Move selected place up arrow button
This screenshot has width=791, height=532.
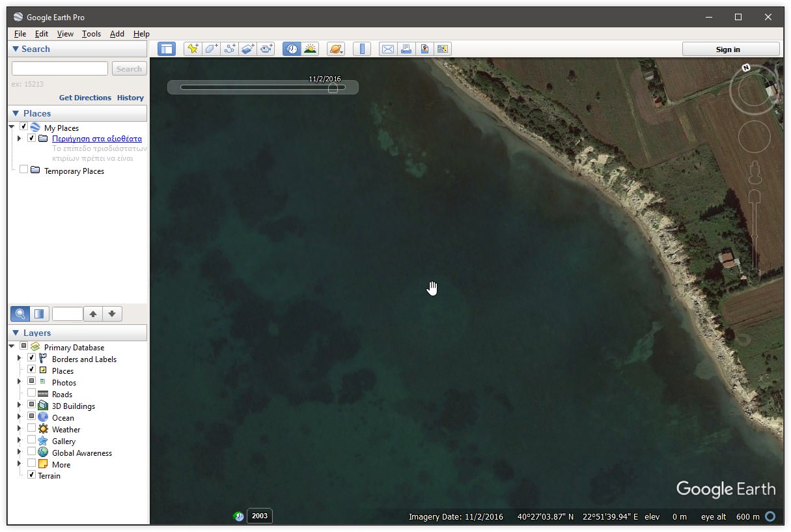point(93,314)
